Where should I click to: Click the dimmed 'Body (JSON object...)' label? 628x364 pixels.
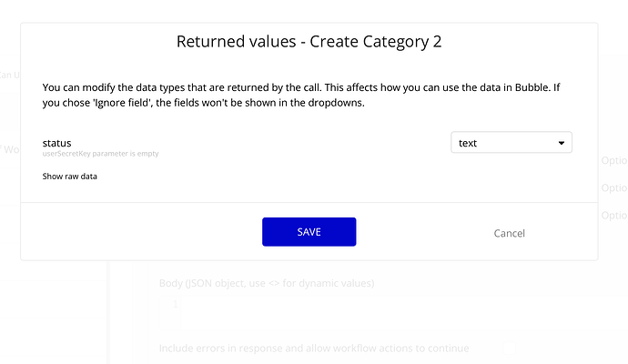click(266, 283)
